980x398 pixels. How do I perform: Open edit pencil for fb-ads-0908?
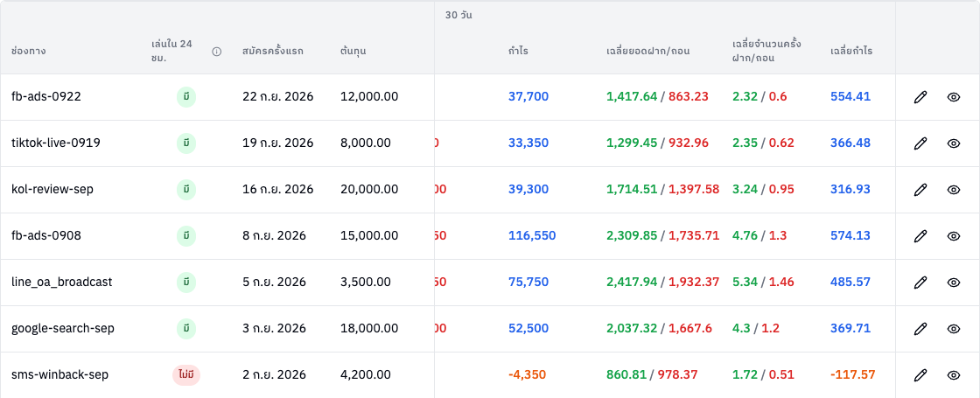(920, 235)
